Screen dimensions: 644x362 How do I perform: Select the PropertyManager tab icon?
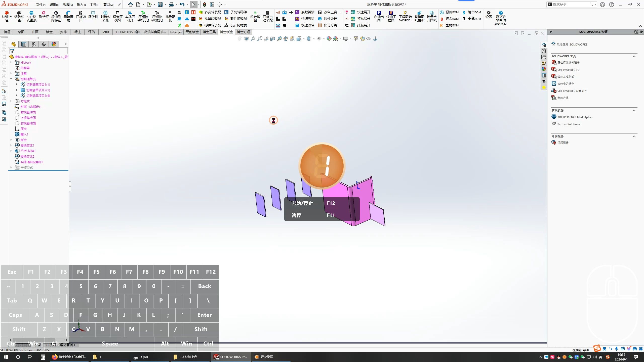pos(24,44)
